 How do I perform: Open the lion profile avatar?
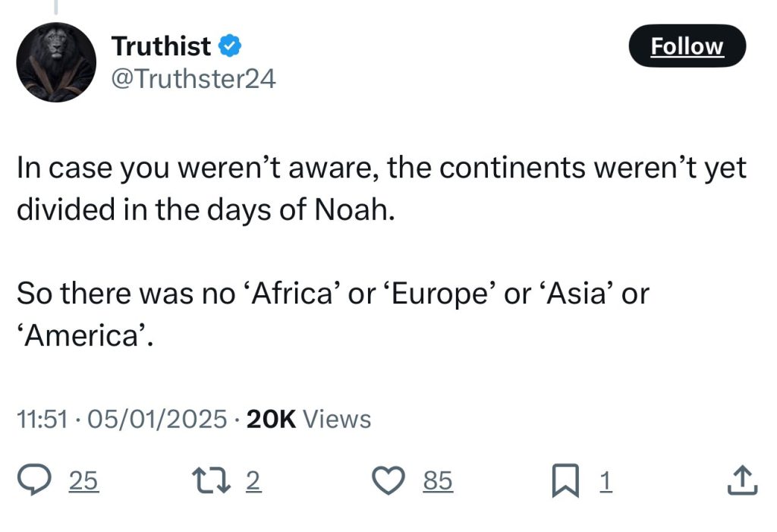pos(56,62)
